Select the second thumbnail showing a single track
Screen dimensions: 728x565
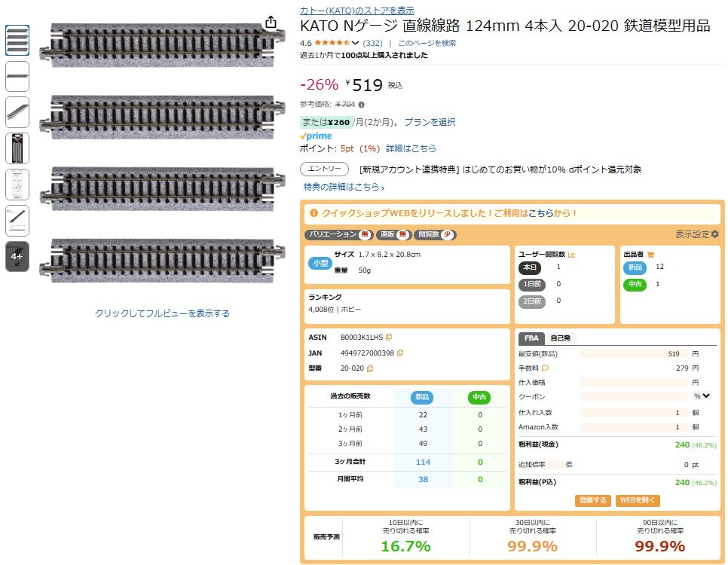(x=17, y=76)
